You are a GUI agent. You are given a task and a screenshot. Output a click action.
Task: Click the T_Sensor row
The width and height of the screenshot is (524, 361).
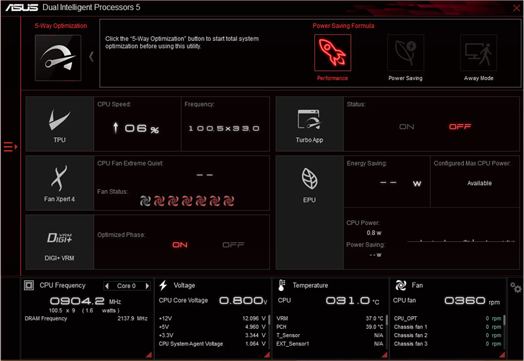[330, 335]
